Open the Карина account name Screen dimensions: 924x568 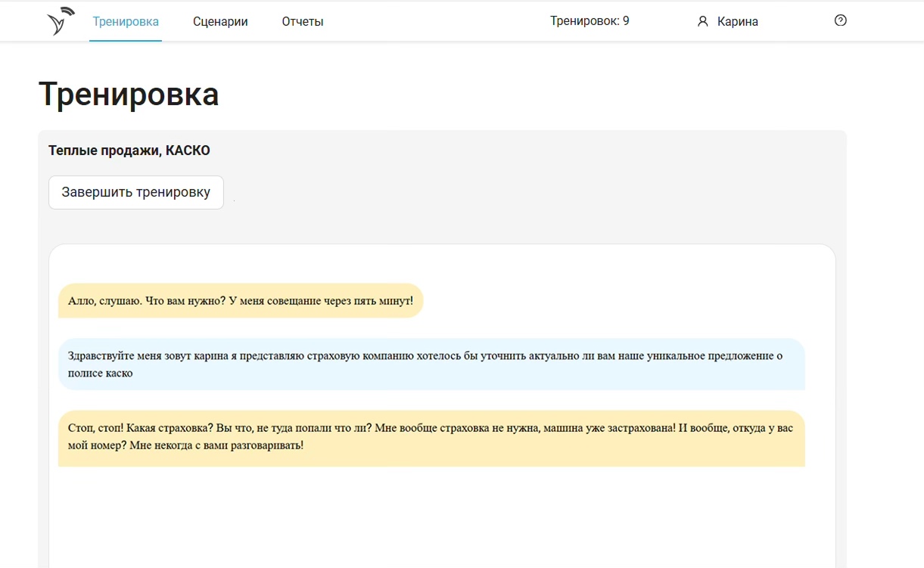click(x=737, y=22)
